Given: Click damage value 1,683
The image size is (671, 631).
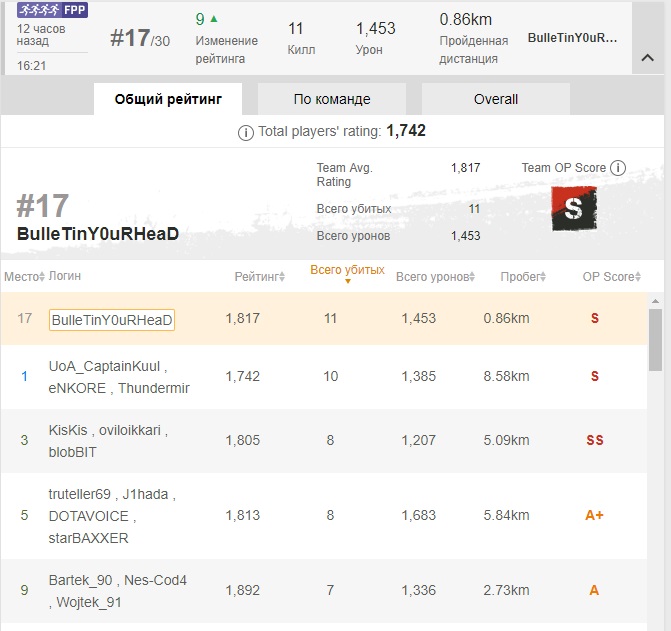Looking at the screenshot, I should click(x=419, y=515).
